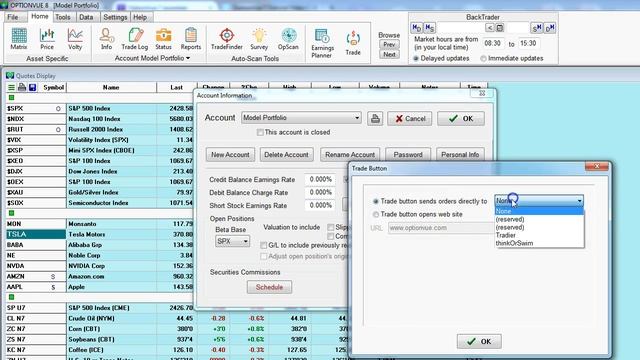This screenshot has width=640, height=360.
Task: Launch the TradeFinder tool
Action: [x=227, y=39]
